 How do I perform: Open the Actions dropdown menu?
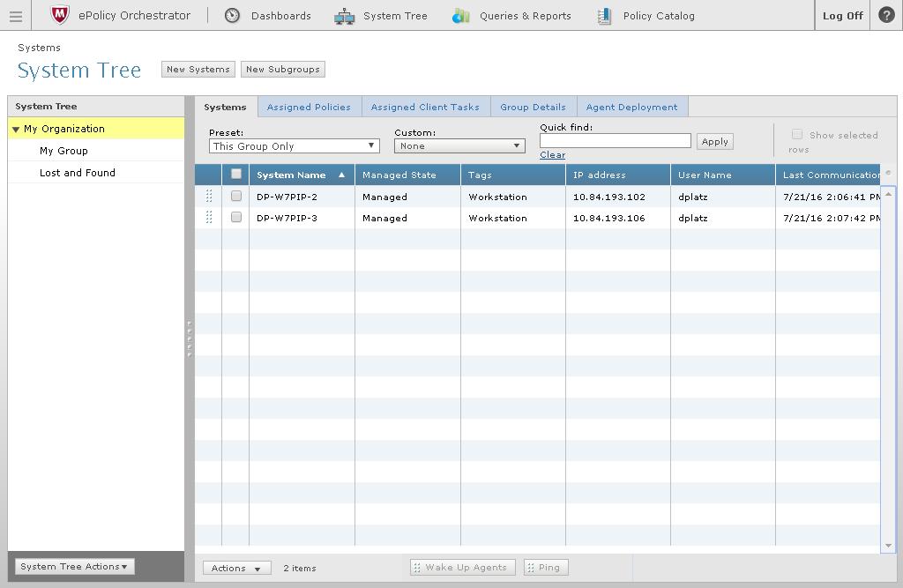click(236, 568)
